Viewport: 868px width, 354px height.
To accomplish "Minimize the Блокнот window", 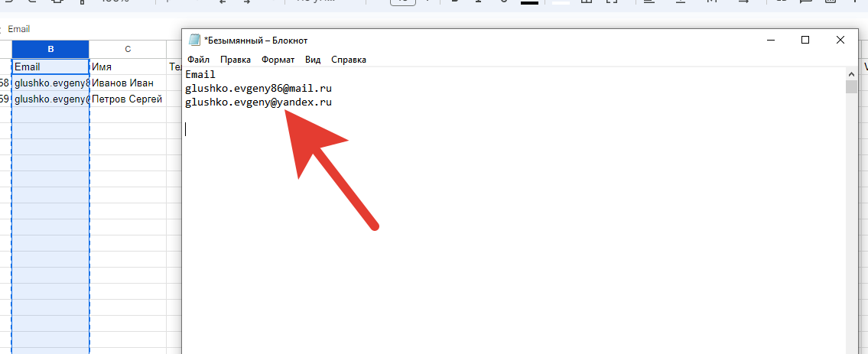I will coord(770,40).
